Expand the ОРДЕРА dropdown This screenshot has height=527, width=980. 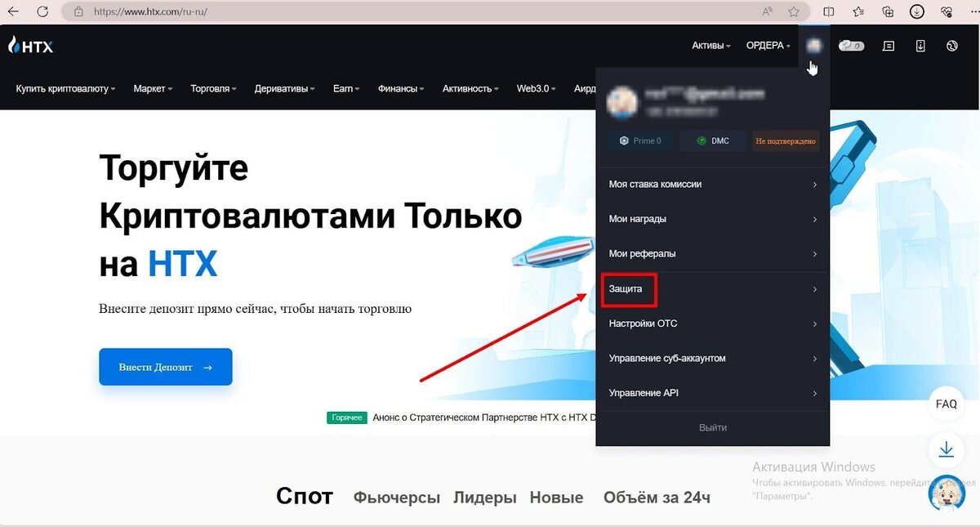click(x=768, y=46)
